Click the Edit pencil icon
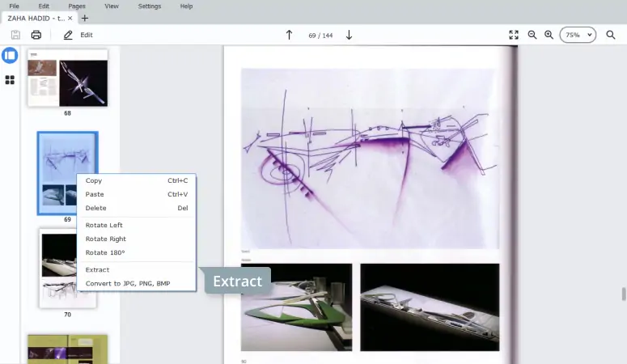Image resolution: width=627 pixels, height=364 pixels. [x=68, y=35]
